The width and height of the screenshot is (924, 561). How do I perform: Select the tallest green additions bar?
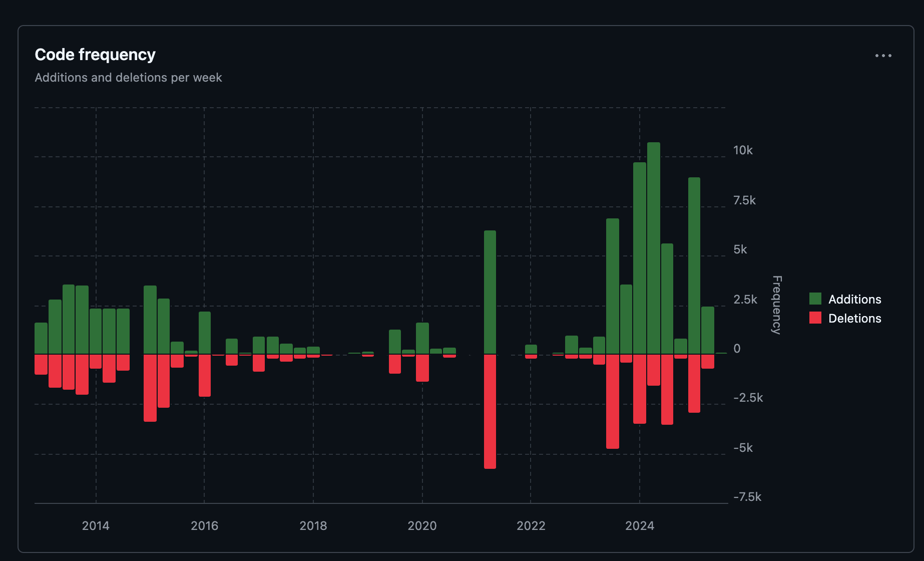tap(653, 248)
